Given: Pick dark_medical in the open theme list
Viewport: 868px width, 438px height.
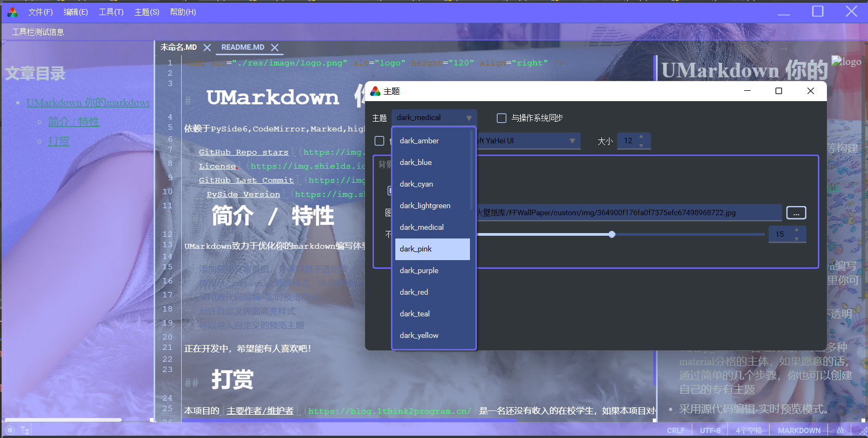Looking at the screenshot, I should tap(433, 227).
